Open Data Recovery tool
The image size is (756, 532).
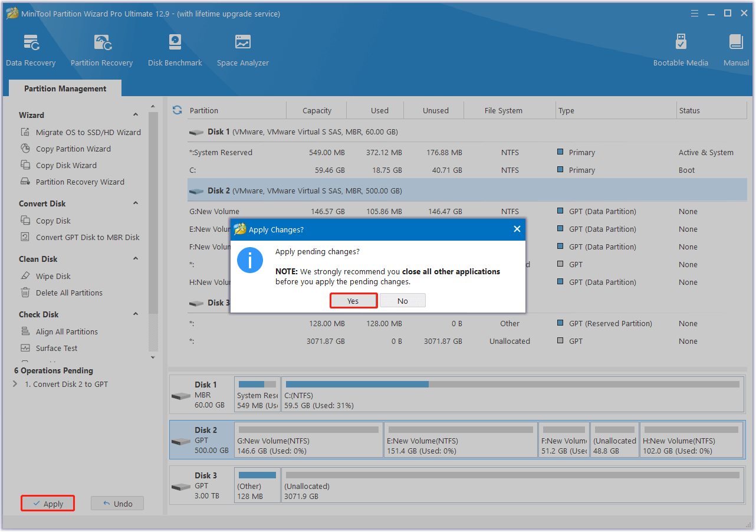(31, 51)
